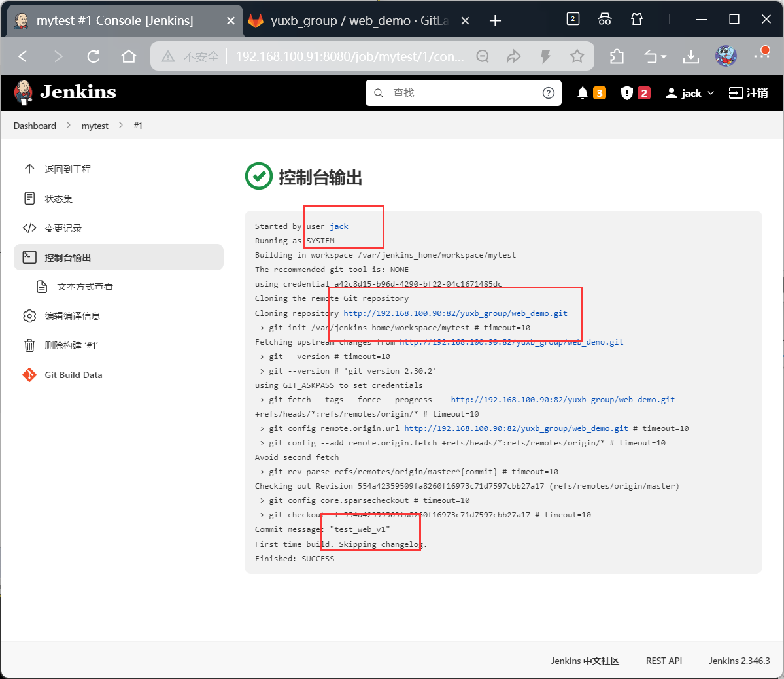Screen dimensions: 784x679
Task: Reload the page with refresh icon
Action: pyautogui.click(x=94, y=56)
